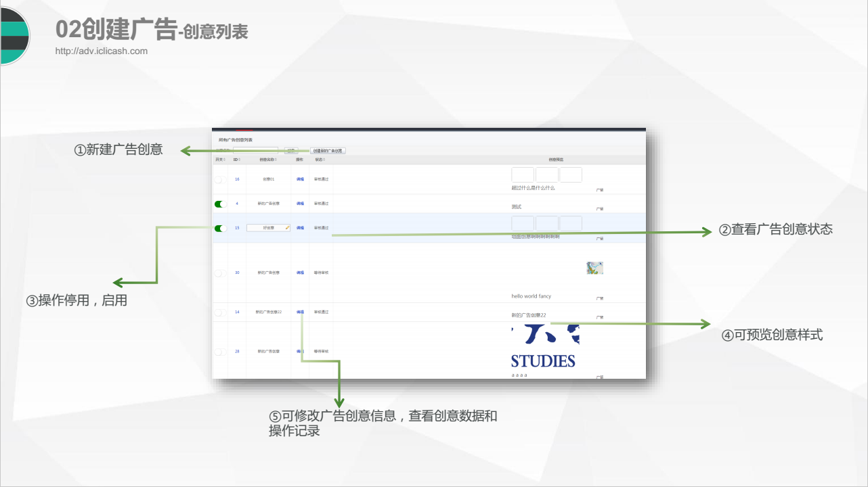Sort by the 创意名称 column header

pos(267,160)
